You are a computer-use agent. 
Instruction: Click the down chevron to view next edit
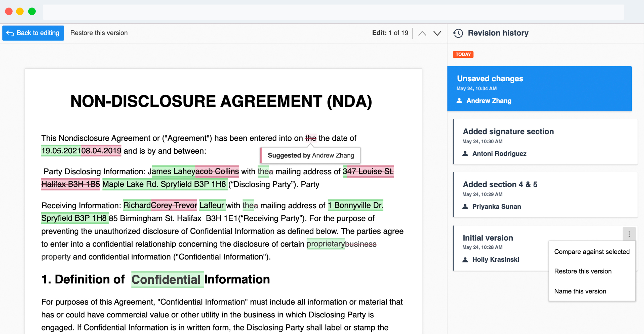click(x=437, y=33)
